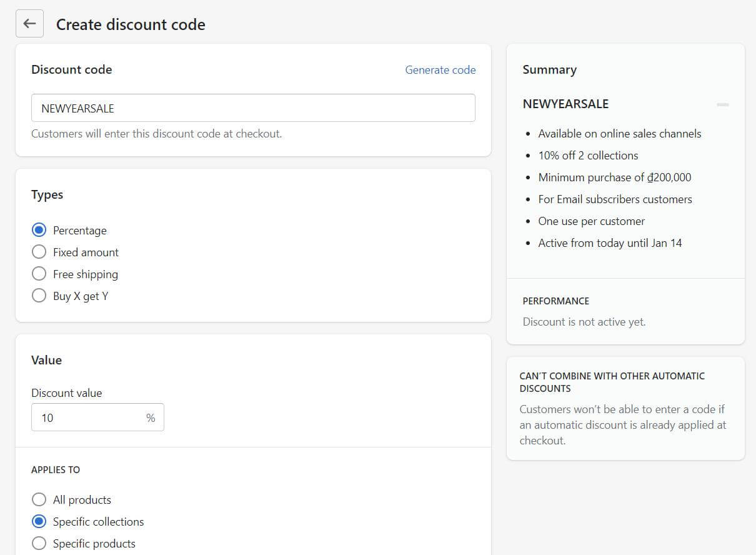
Task: Click Generate code link
Action: point(440,70)
